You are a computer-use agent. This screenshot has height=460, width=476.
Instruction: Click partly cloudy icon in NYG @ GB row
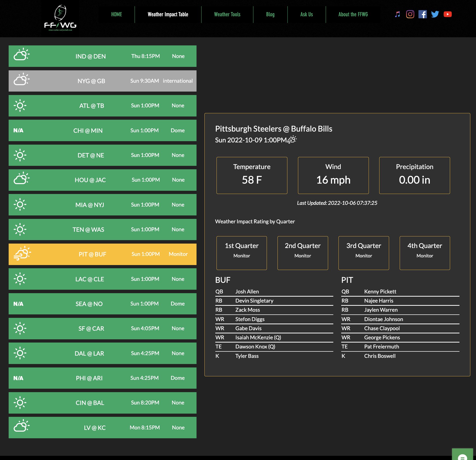point(21,79)
